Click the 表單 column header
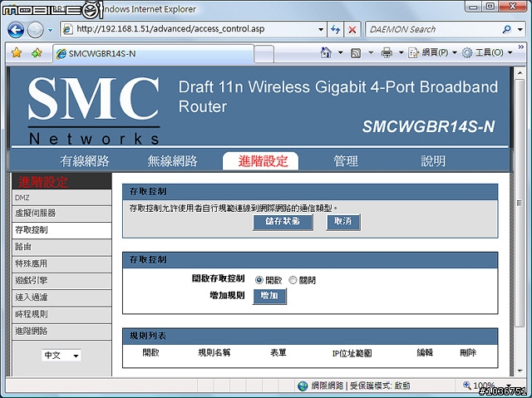 pyautogui.click(x=278, y=353)
